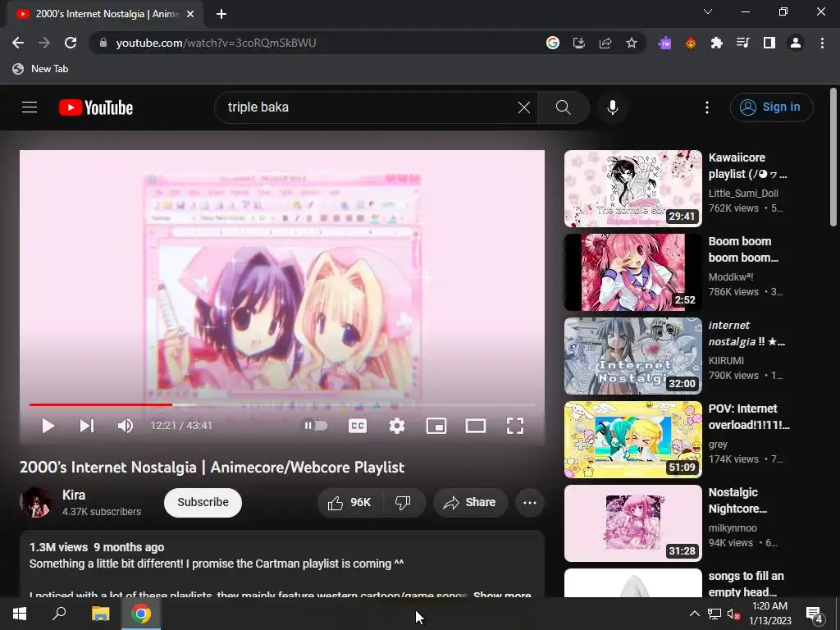Open a new browser tab
Viewport: 840px width, 630px height.
pyautogui.click(x=221, y=15)
